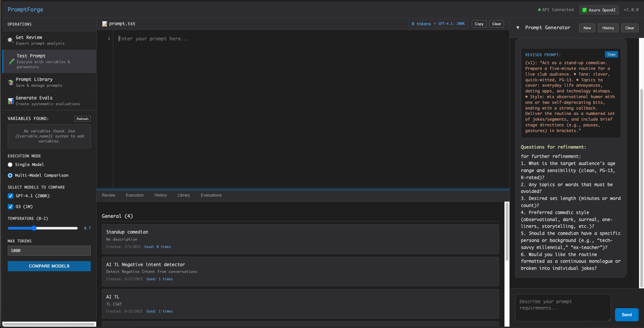Open the Evaluations tab
The height and width of the screenshot is (328, 644).
coord(211,195)
